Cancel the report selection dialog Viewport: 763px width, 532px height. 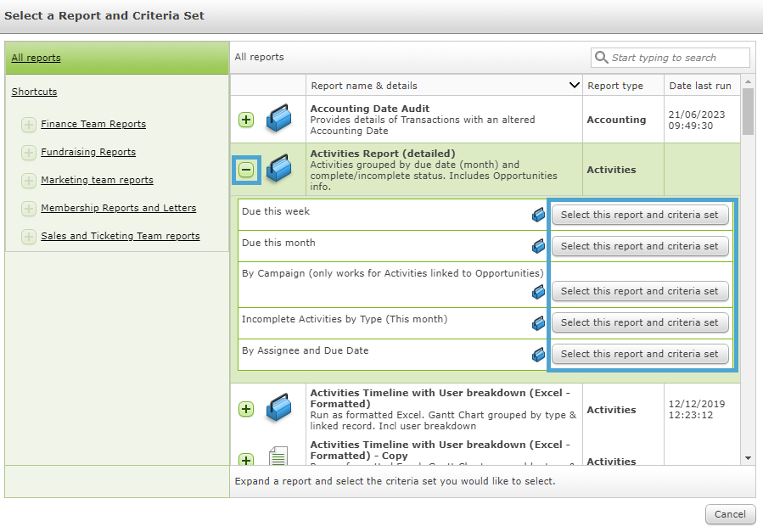(730, 514)
